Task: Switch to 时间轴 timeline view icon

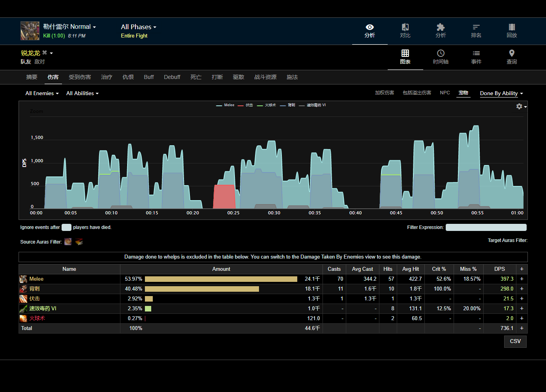Action: click(x=441, y=53)
